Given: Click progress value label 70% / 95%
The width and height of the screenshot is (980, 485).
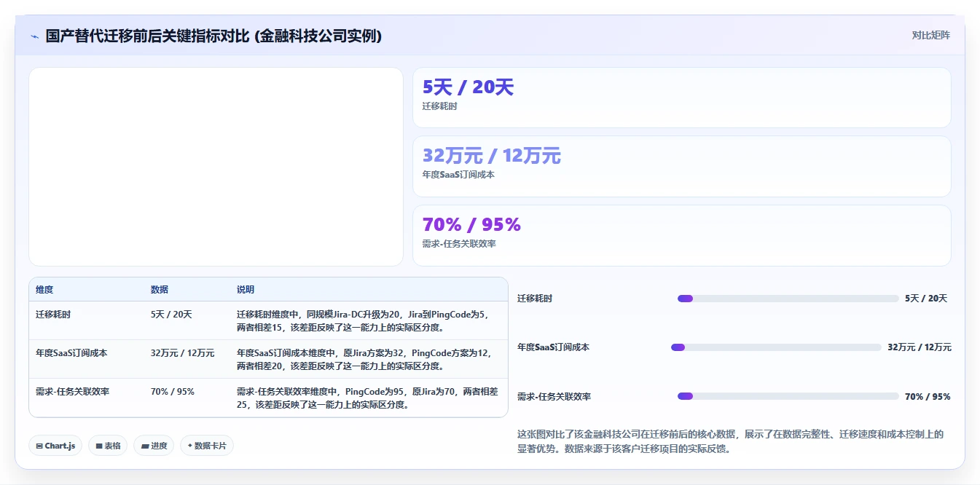Looking at the screenshot, I should (928, 397).
